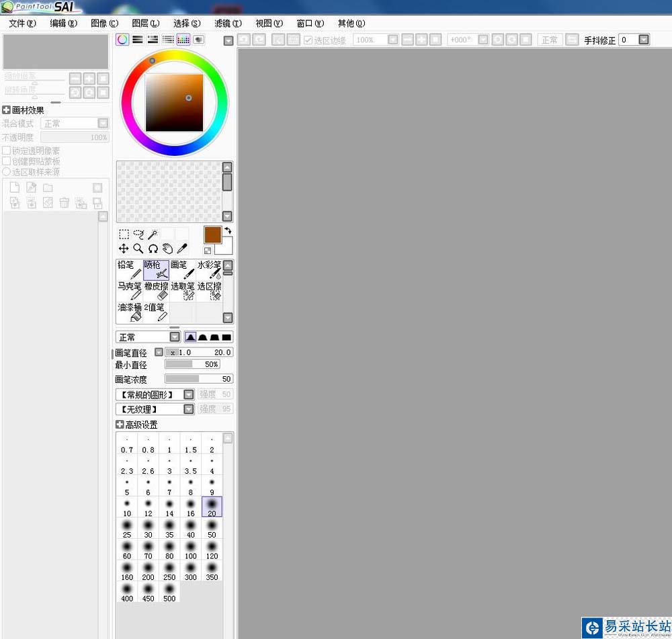Activate the hand pan tool
Viewport: 672px width, 639px height.
tap(167, 249)
